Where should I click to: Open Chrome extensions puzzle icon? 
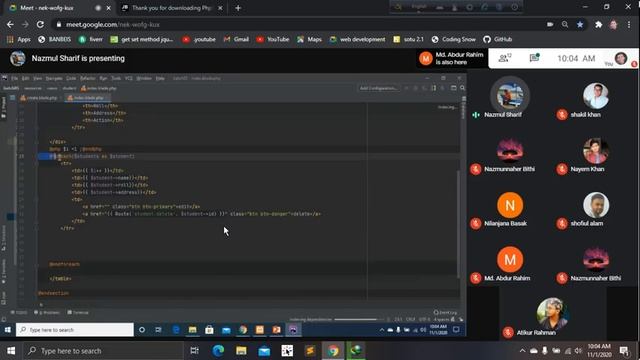click(x=598, y=24)
